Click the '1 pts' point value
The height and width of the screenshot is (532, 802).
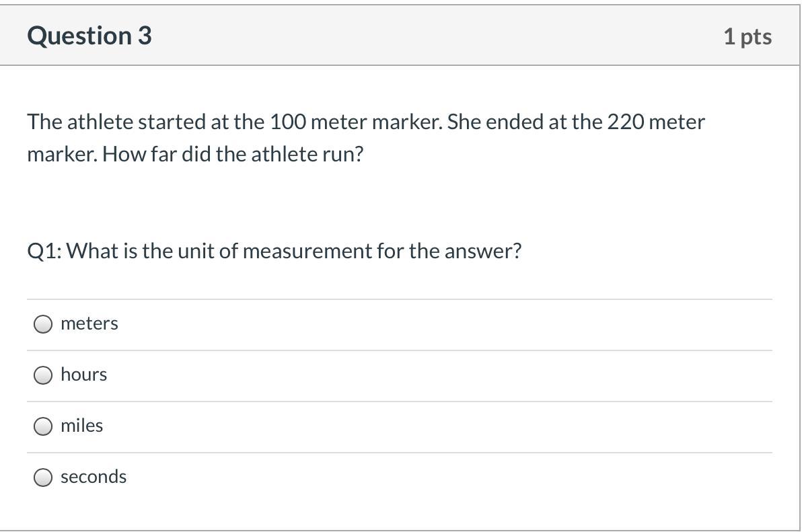pyautogui.click(x=748, y=36)
